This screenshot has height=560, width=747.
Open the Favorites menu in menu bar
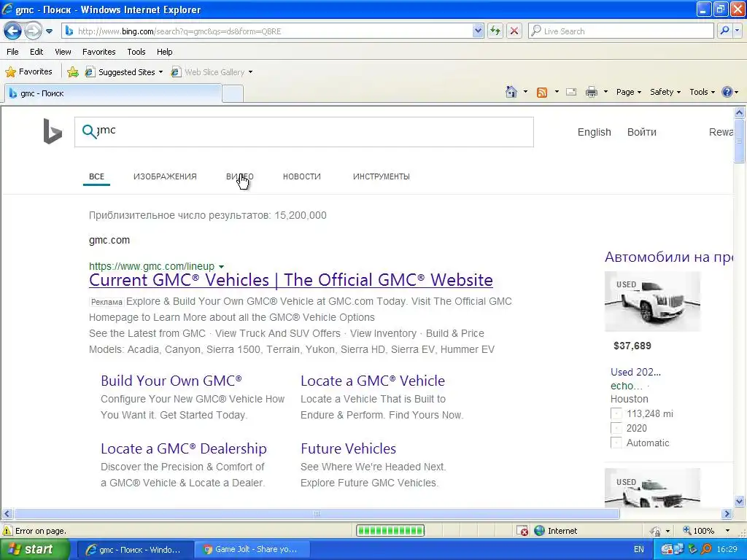(99, 52)
